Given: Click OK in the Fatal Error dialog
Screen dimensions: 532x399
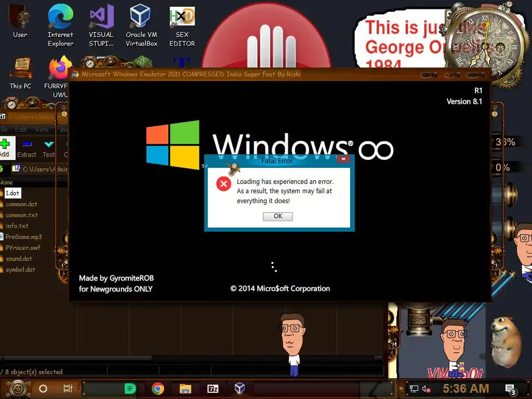Looking at the screenshot, I should coord(277,216).
